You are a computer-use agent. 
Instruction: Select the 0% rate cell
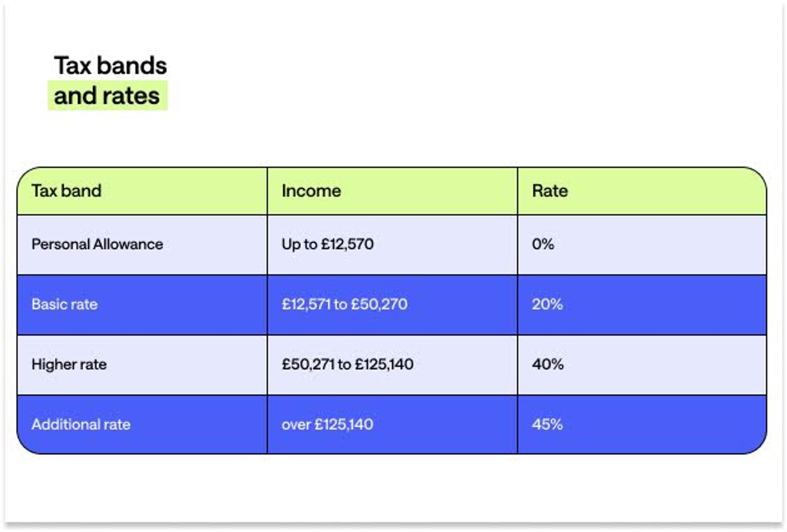point(642,245)
